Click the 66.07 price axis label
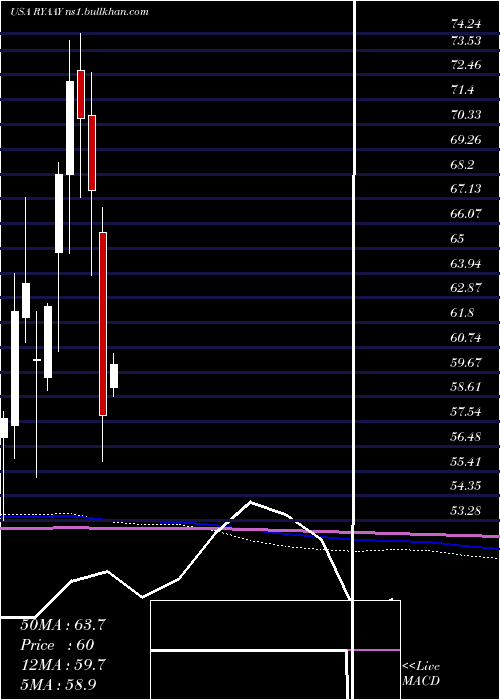This screenshot has width=500, height=700. 467,213
